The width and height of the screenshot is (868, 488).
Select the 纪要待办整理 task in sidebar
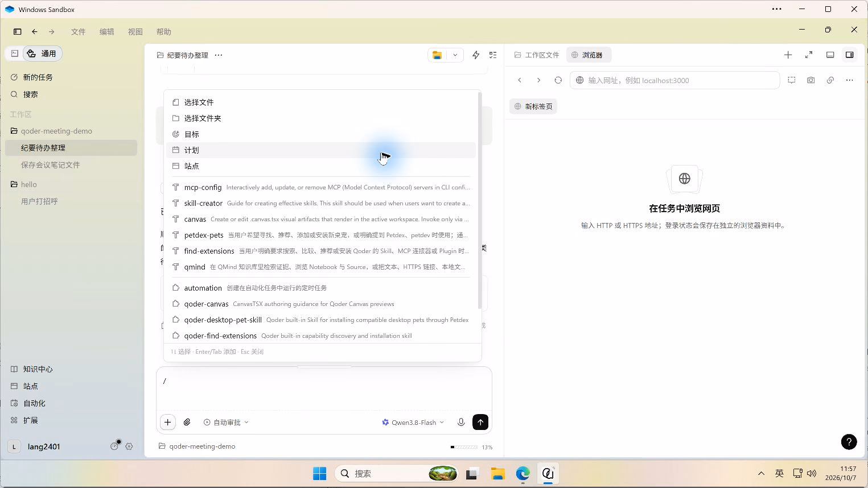coord(71,148)
